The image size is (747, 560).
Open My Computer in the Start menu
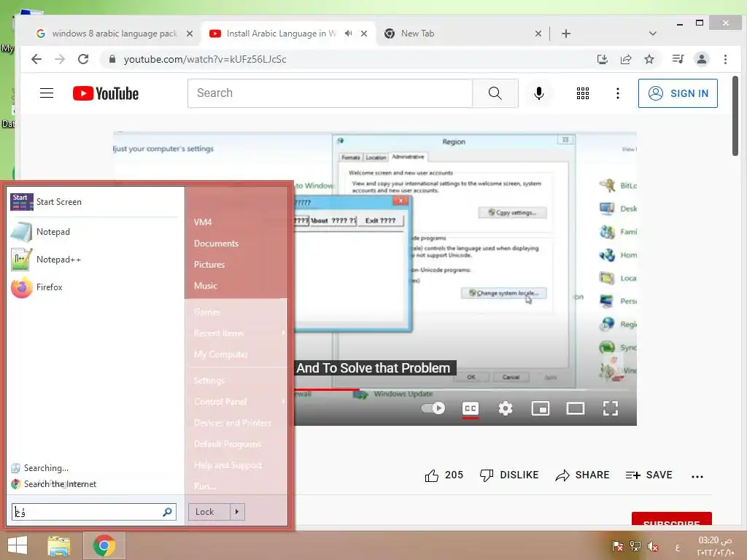(x=221, y=354)
